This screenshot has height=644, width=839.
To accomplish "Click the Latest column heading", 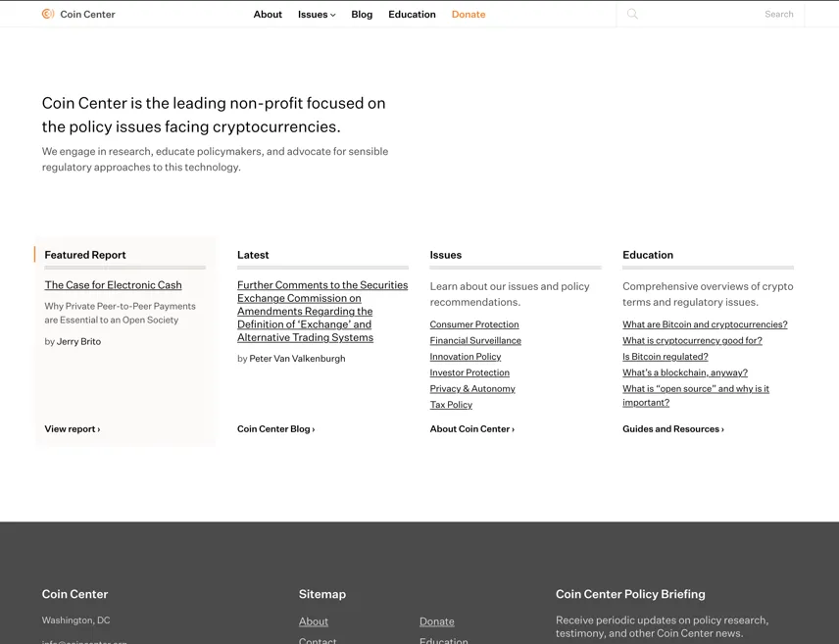I will (x=253, y=255).
